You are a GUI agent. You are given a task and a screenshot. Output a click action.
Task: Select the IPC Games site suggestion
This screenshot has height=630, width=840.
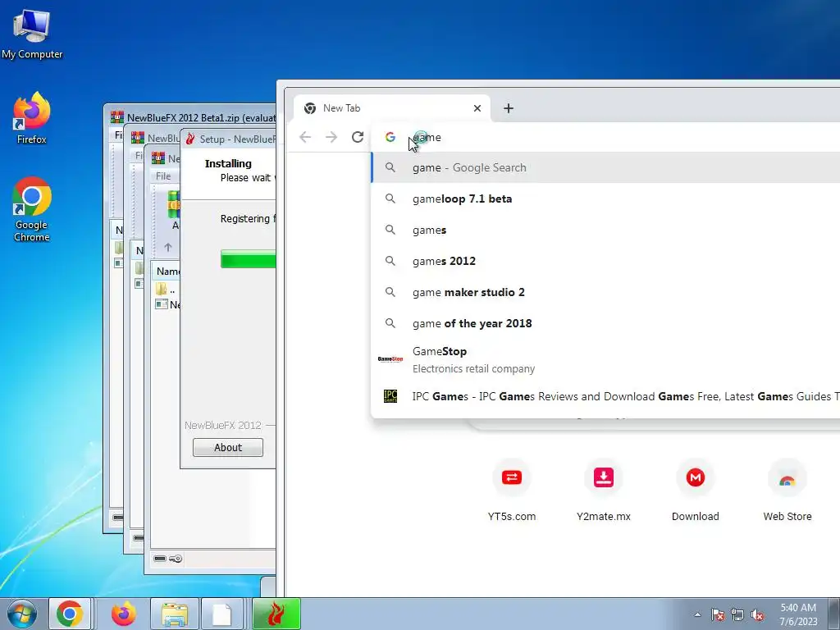point(605,396)
